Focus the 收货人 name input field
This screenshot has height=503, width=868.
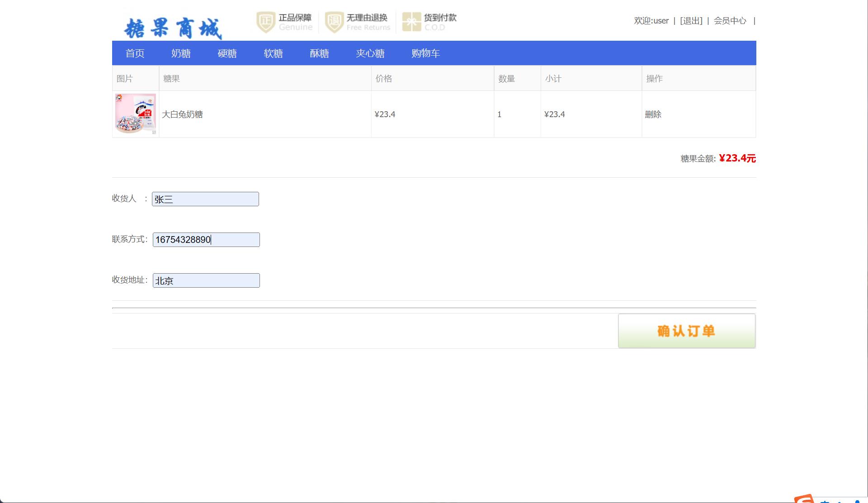[x=205, y=199]
